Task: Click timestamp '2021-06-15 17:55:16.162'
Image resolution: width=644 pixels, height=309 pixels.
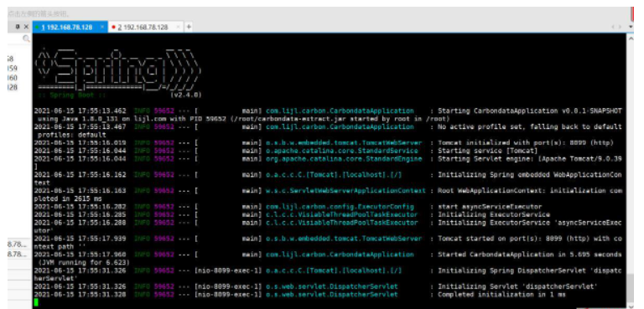Action: pyautogui.click(x=80, y=175)
